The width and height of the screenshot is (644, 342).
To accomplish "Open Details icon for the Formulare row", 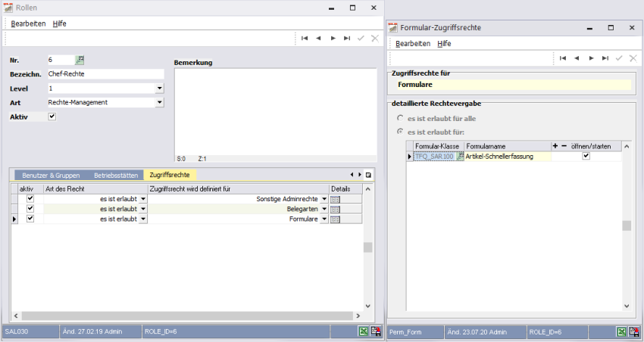I will [335, 219].
